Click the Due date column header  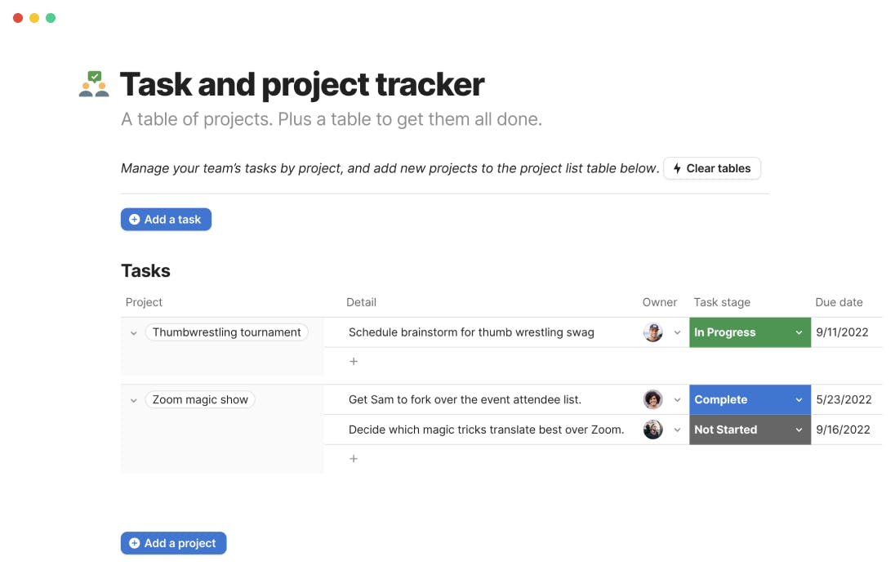point(839,302)
